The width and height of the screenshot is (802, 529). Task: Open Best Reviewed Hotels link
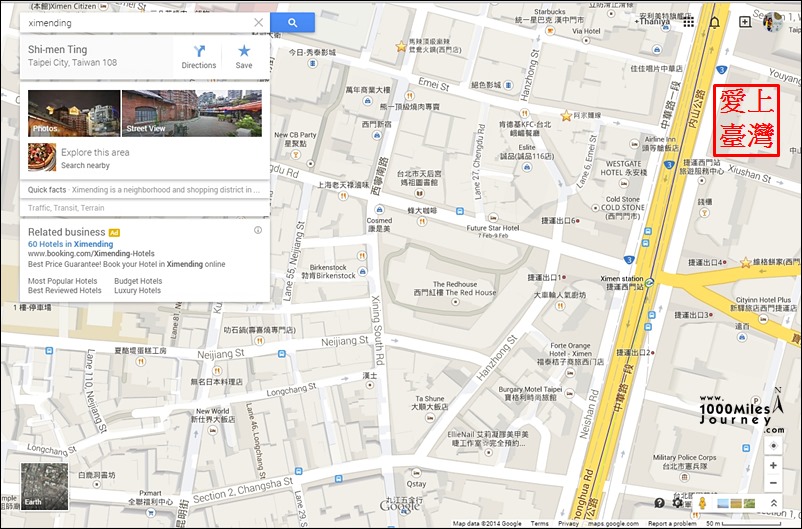64,290
